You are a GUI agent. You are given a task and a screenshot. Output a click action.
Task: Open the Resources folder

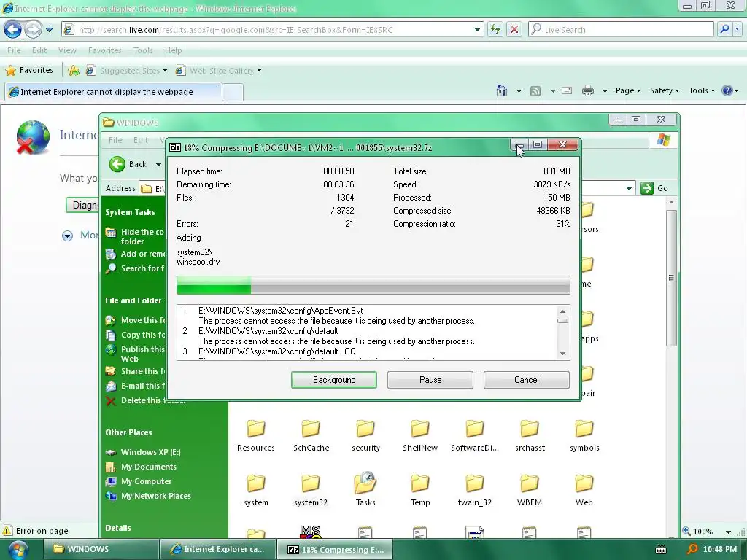click(256, 436)
